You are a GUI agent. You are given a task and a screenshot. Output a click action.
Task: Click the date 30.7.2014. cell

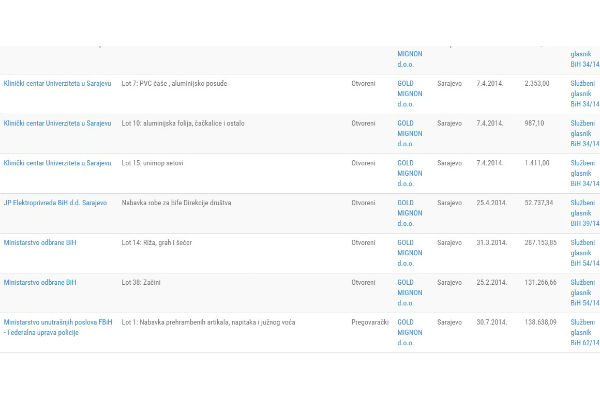[491, 323]
